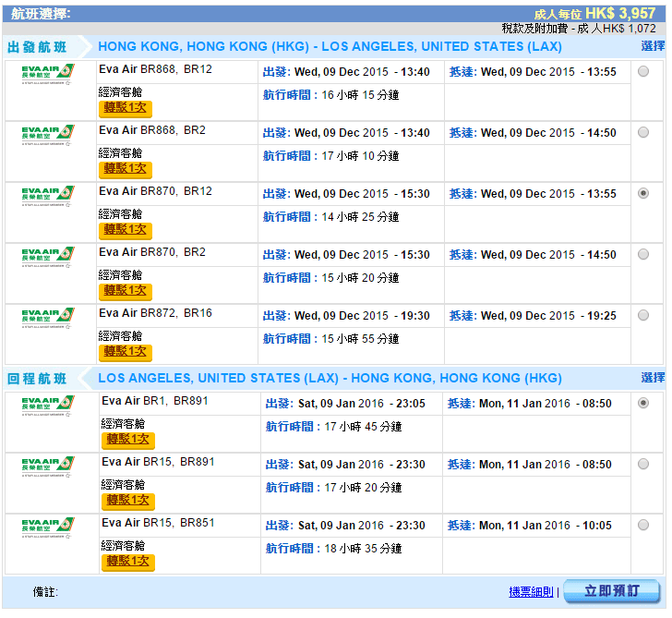This screenshot has width=672, height=618.
Task: Click EVA Air logo for BR1, BR891 flight
Action: pos(48,405)
